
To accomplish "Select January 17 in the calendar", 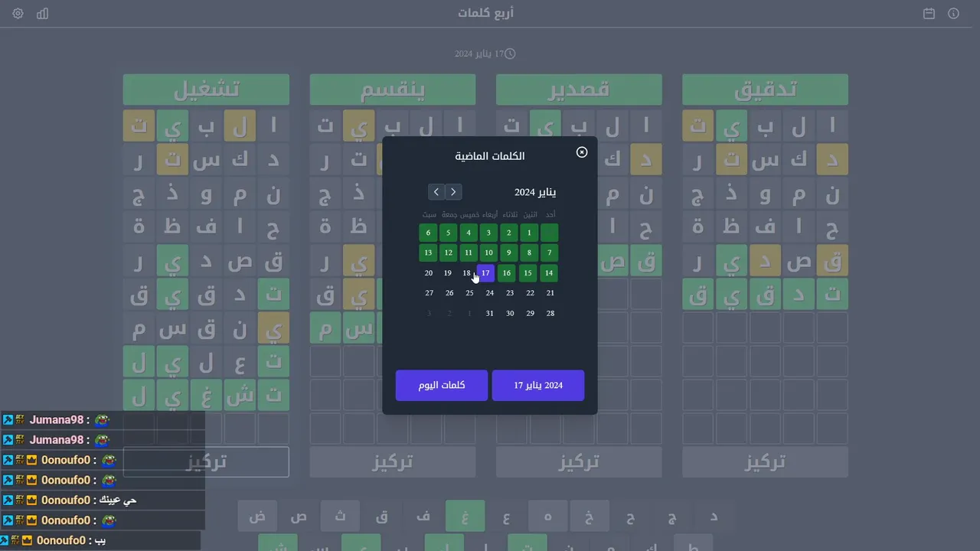I will coord(485,273).
